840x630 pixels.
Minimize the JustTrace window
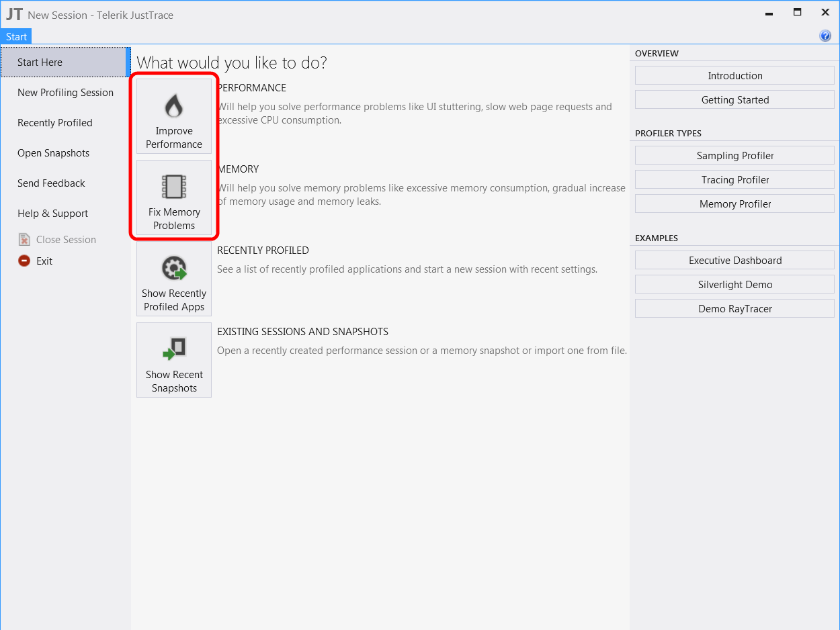(x=769, y=13)
